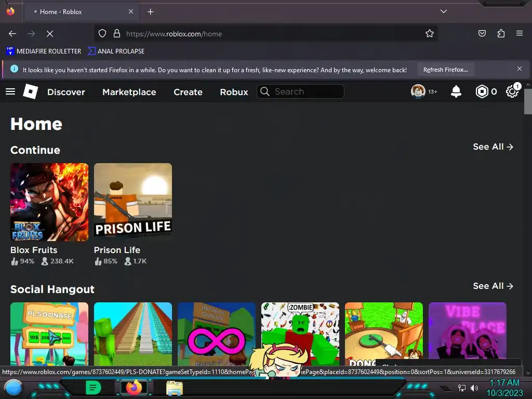Image resolution: width=532 pixels, height=399 pixels.
Task: Click the network tray icon
Action: [x=462, y=388]
